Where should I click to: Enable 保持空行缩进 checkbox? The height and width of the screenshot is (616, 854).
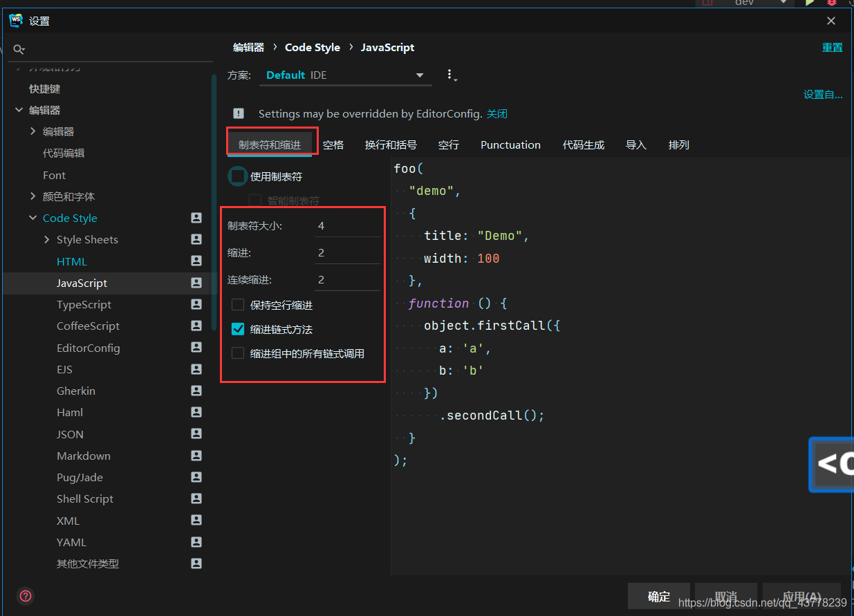pyautogui.click(x=238, y=305)
